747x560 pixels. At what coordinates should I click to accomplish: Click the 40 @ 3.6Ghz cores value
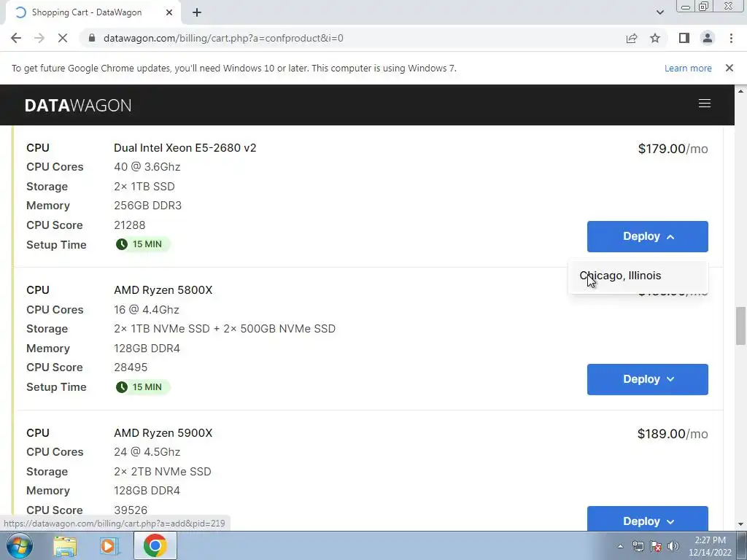tap(147, 167)
